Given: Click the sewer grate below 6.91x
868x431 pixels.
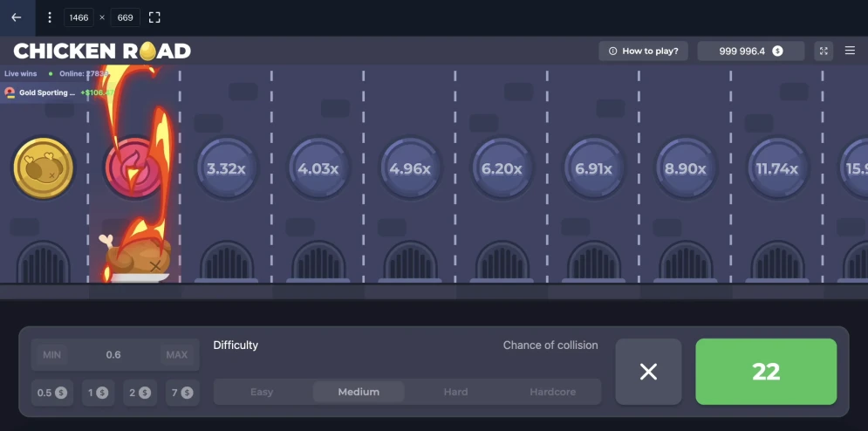Looking at the screenshot, I should click(593, 262).
